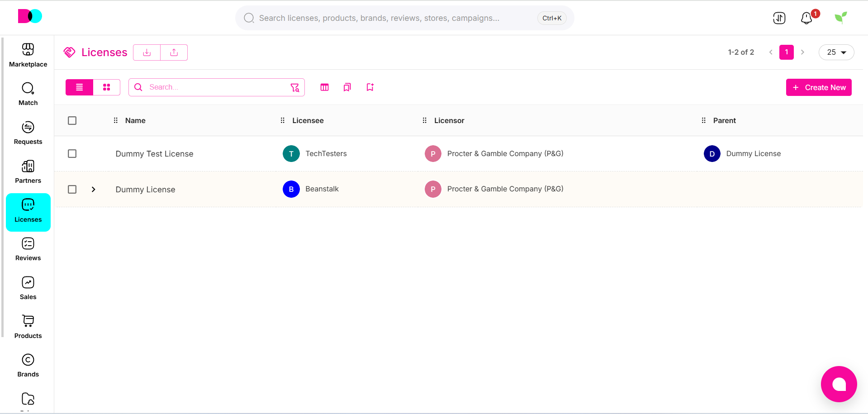
Task: Open the Match sidebar section
Action: coord(28,94)
